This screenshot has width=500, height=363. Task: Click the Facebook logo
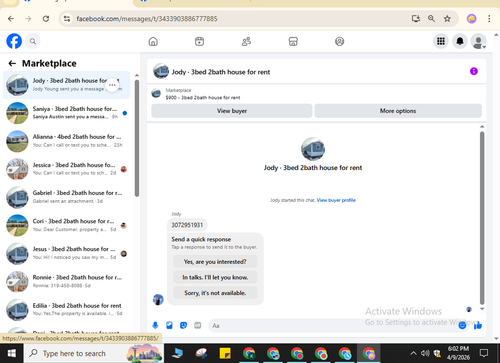click(x=14, y=41)
